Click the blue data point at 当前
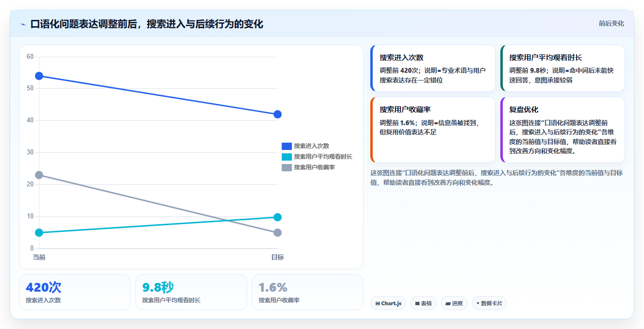The image size is (644, 329). pos(39,76)
